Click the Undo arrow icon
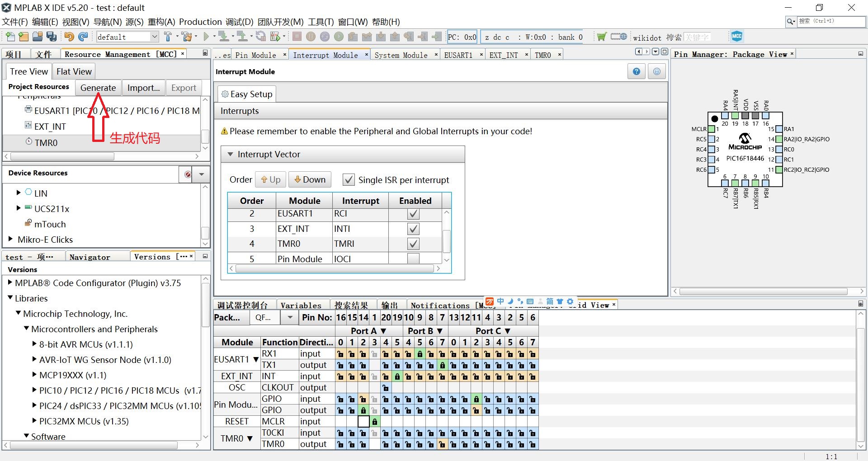Image resolution: width=868 pixels, height=461 pixels. coord(69,37)
